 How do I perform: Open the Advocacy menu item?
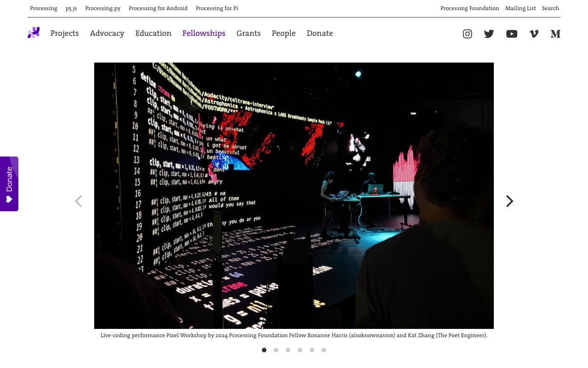click(107, 33)
